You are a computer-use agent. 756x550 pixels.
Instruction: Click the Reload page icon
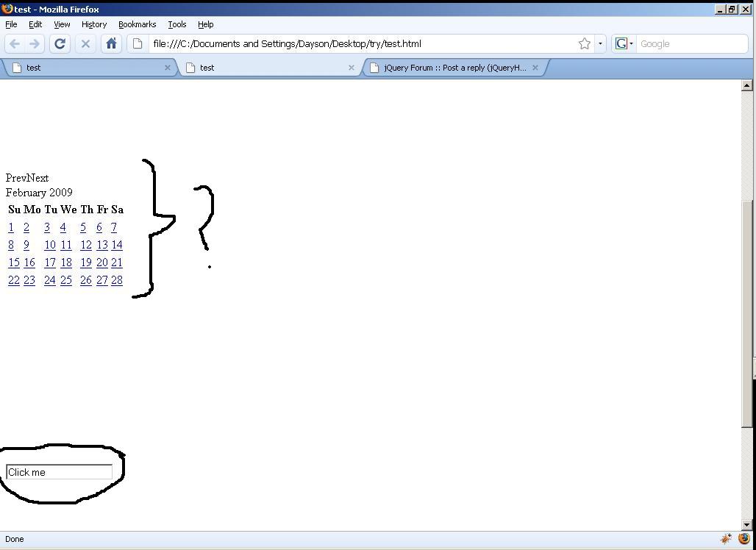[60, 44]
